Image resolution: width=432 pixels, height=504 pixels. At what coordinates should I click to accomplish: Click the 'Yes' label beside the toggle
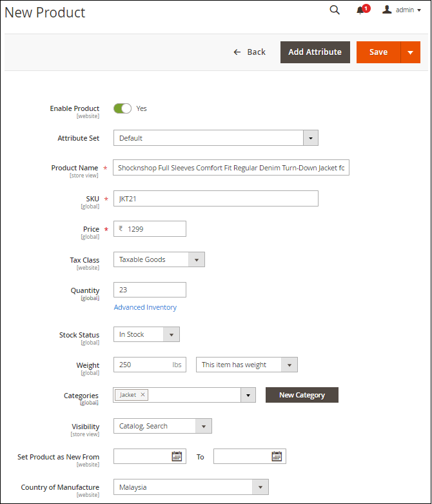(141, 108)
